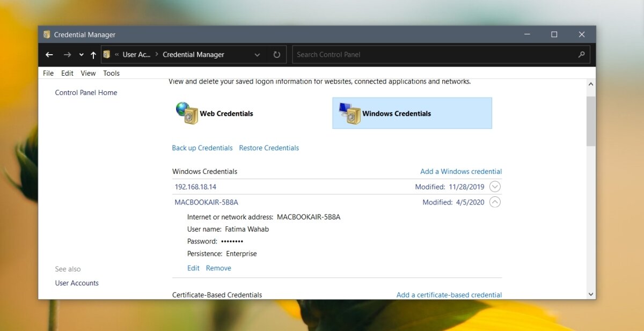The width and height of the screenshot is (644, 331).
Task: Expand the 192.168.18.14 credential entry
Action: coord(494,186)
